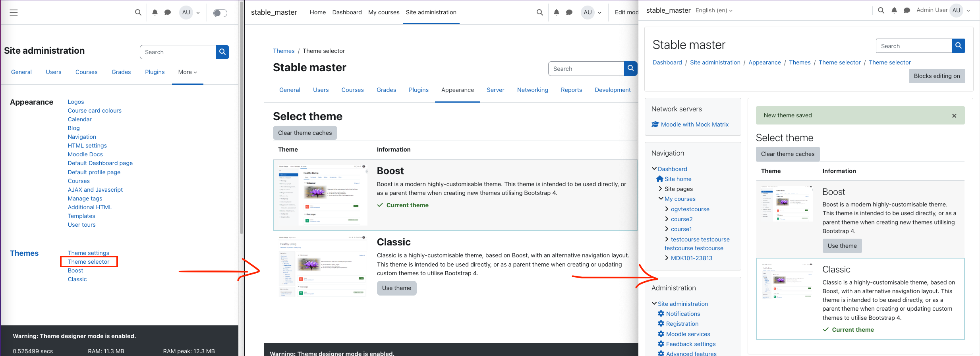Open the More dropdown tab
The height and width of the screenshot is (356, 980).
coord(187,72)
